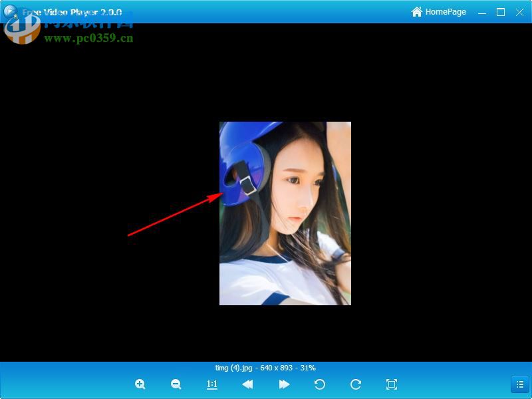Screen dimensions: 532x399
Task: Rotate the image clockwise
Action: point(355,384)
